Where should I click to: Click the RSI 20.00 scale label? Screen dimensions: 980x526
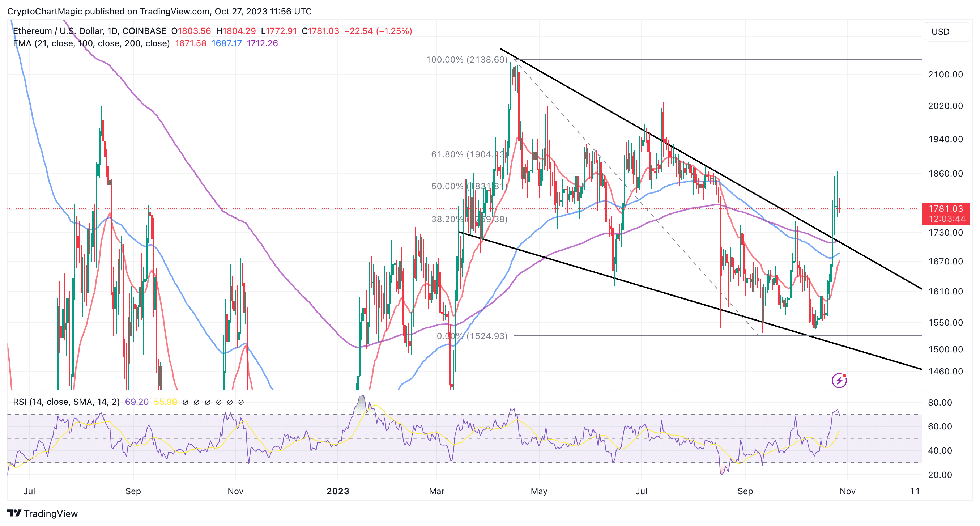point(939,475)
